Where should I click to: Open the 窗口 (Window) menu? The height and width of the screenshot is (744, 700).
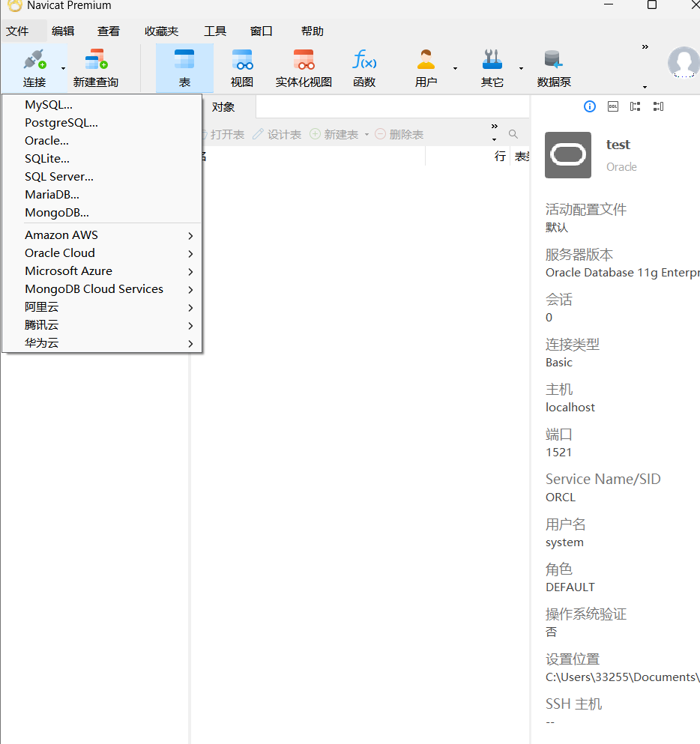[262, 31]
